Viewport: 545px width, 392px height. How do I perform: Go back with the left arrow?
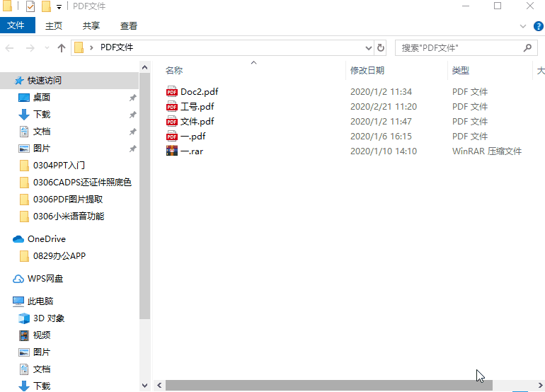click(x=9, y=47)
